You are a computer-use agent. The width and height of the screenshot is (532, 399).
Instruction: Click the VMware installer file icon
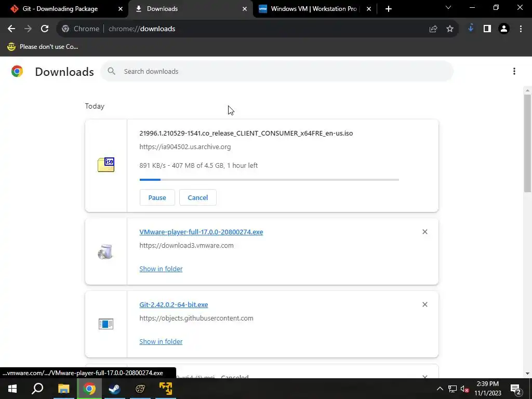coord(105,251)
